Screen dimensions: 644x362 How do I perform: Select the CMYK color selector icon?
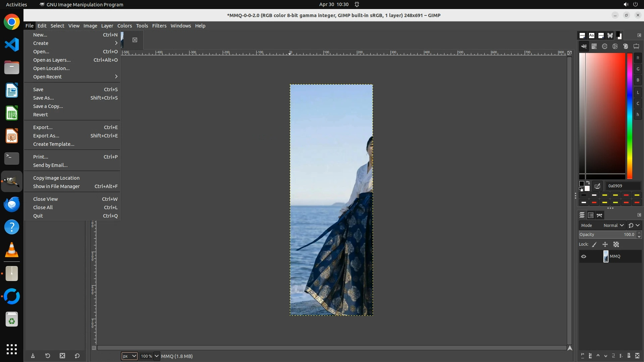click(594, 47)
